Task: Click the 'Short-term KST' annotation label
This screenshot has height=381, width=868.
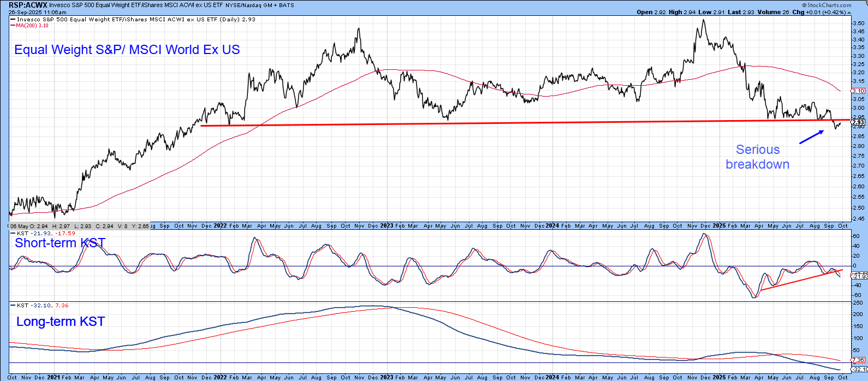Action: click(x=60, y=243)
